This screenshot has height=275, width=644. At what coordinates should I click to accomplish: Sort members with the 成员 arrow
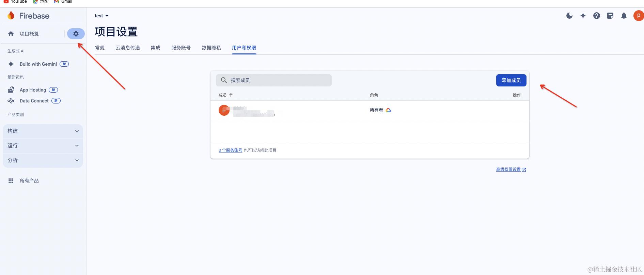[231, 95]
